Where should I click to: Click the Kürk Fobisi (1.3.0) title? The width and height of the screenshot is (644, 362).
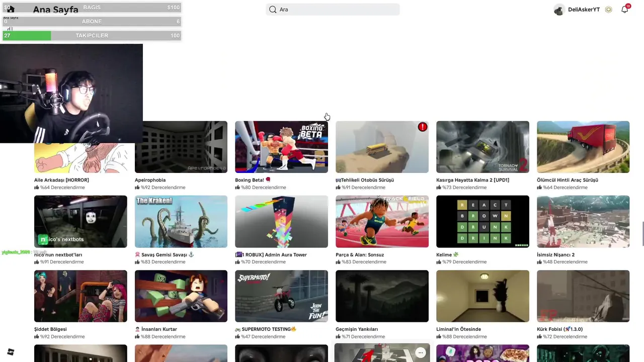point(559,329)
